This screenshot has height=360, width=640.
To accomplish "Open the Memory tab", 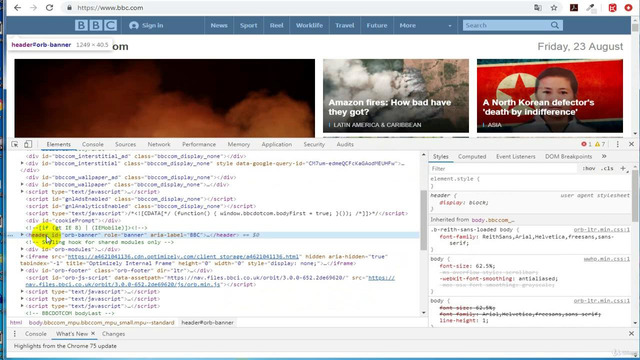I will [239, 144].
